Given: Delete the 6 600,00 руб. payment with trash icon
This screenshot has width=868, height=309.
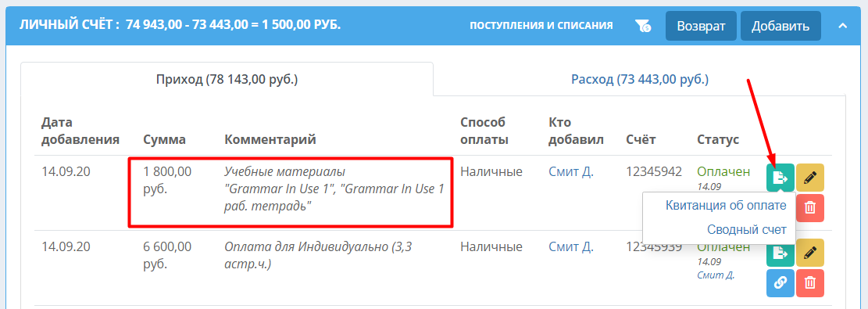Looking at the screenshot, I should click(x=810, y=283).
